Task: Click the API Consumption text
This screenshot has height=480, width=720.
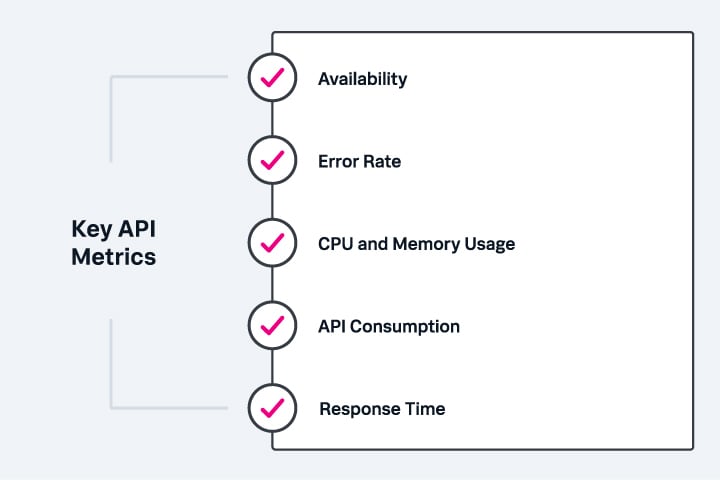Action: click(x=388, y=327)
